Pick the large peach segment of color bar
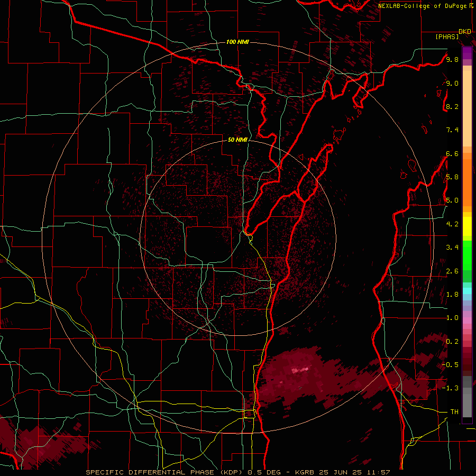Screen dimensions: 476x476 tap(467, 109)
